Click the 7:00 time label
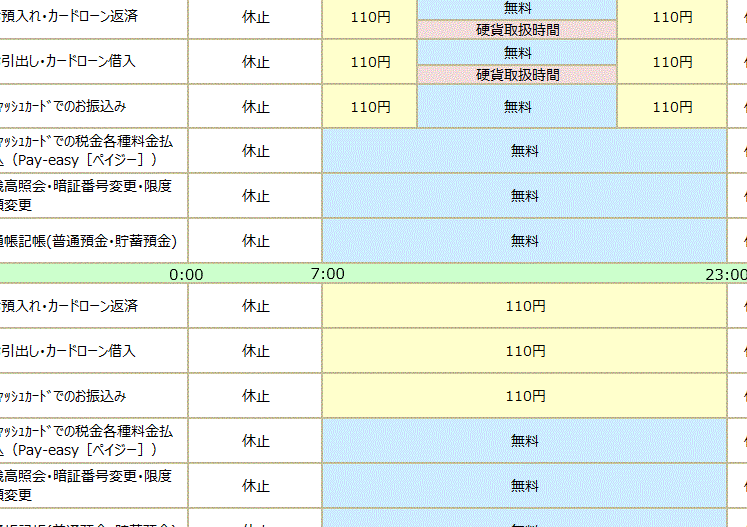The height and width of the screenshot is (527, 747). coord(327,274)
